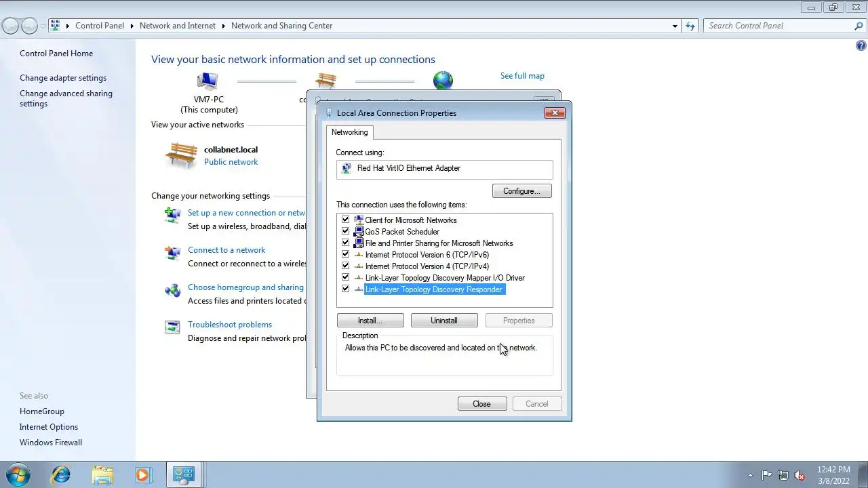Open Windows Firewall link
This screenshot has height=488, width=868.
51,443
